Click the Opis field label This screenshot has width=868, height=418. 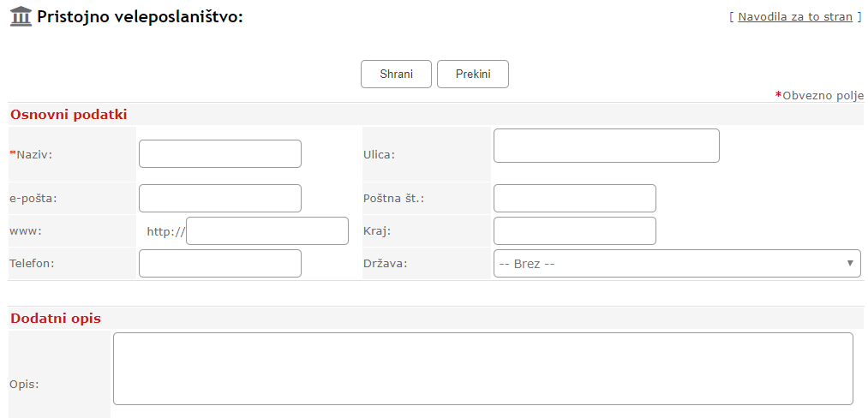click(24, 384)
